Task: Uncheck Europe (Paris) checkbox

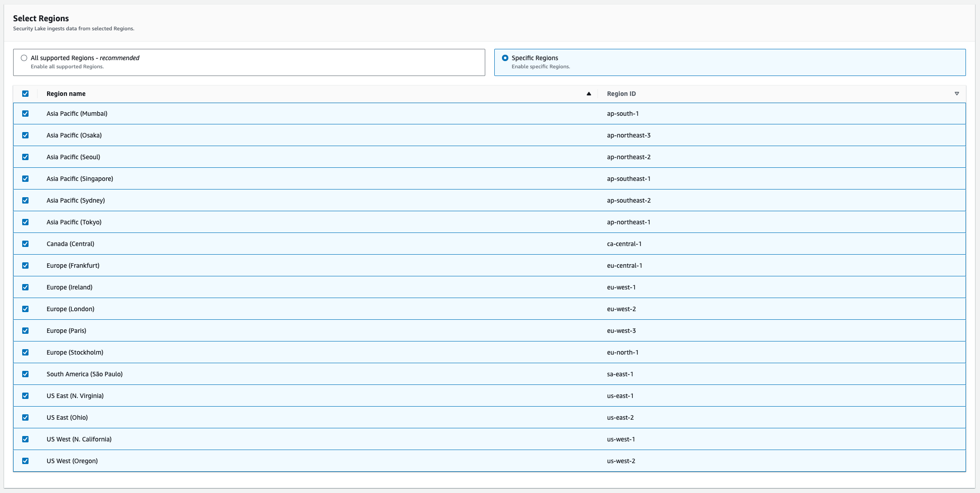Action: point(25,331)
